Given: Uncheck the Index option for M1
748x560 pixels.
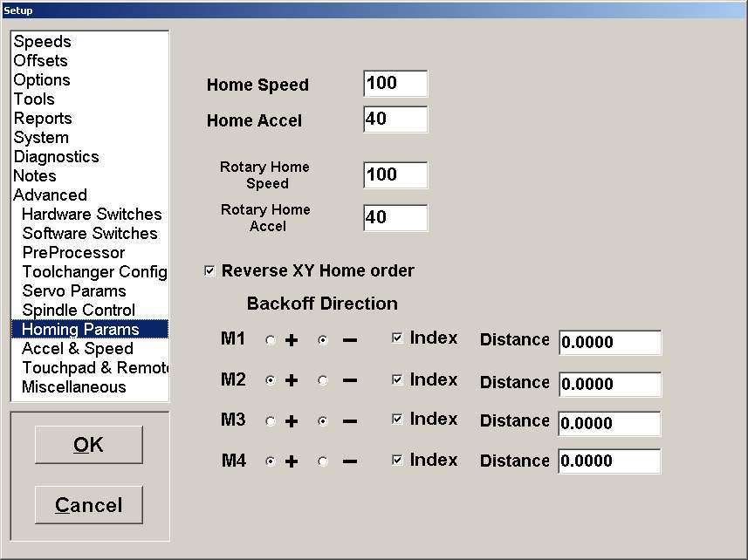Looking at the screenshot, I should pyautogui.click(x=397, y=338).
